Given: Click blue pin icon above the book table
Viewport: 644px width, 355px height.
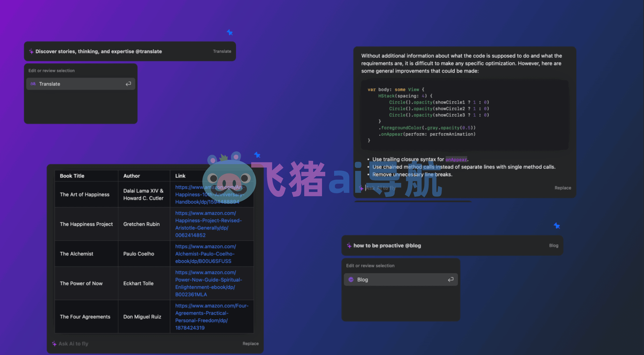Looking at the screenshot, I should 257,155.
